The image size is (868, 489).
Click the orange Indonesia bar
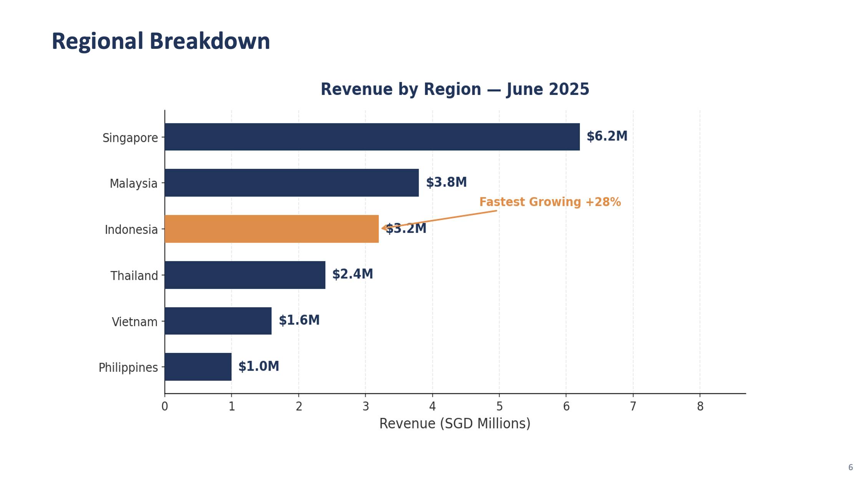(x=269, y=230)
